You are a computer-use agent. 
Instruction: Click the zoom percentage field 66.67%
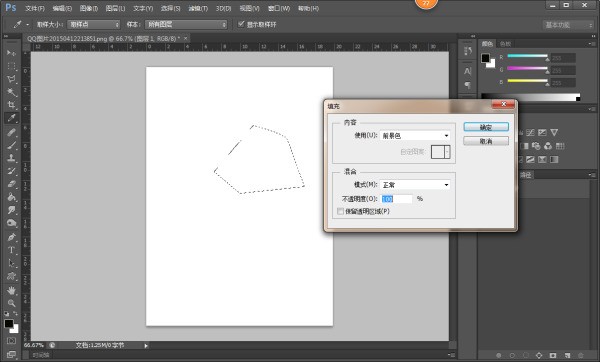[34, 345]
